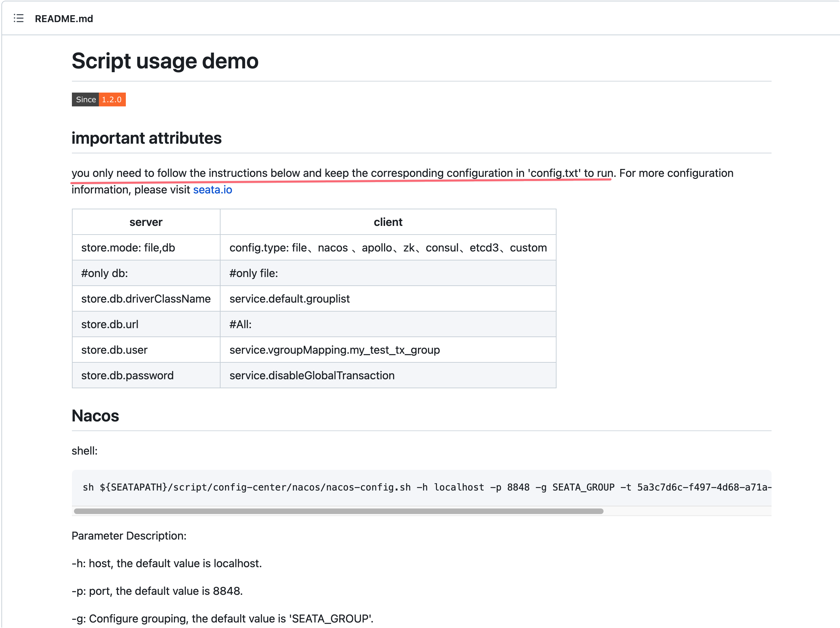
Task: Select the 'store.db.password' cell
Action: point(146,375)
